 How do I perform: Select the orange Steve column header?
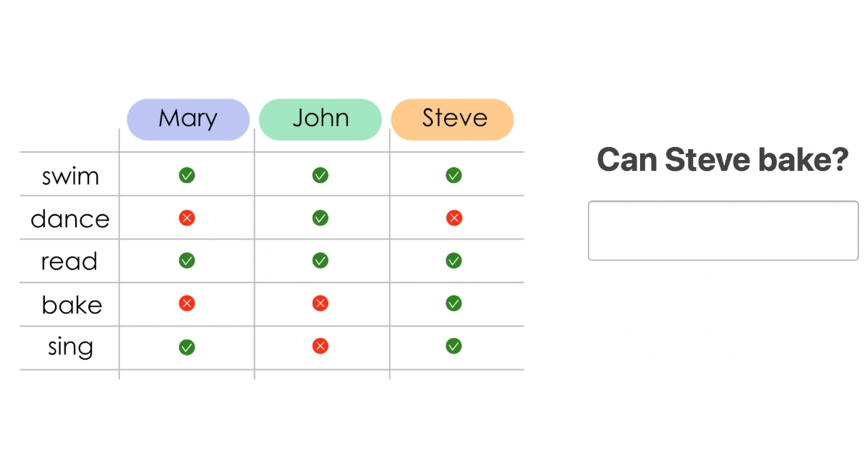(x=453, y=119)
